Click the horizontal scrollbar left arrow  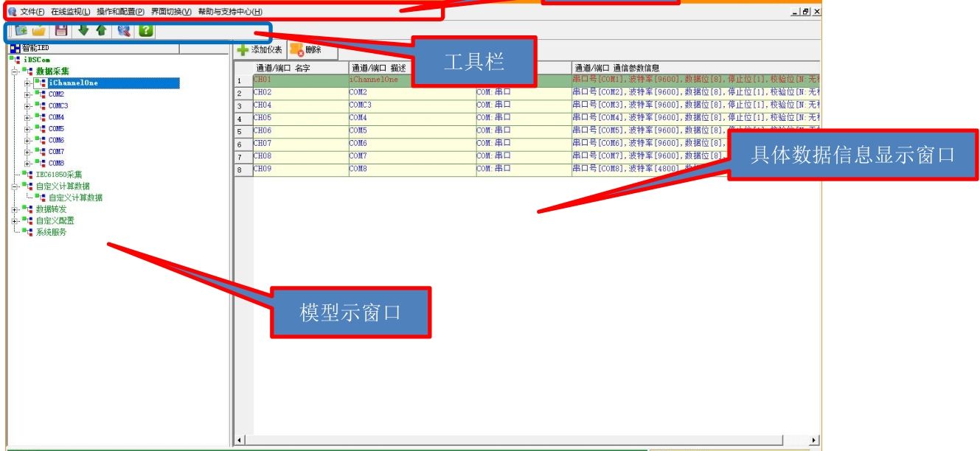point(239,440)
